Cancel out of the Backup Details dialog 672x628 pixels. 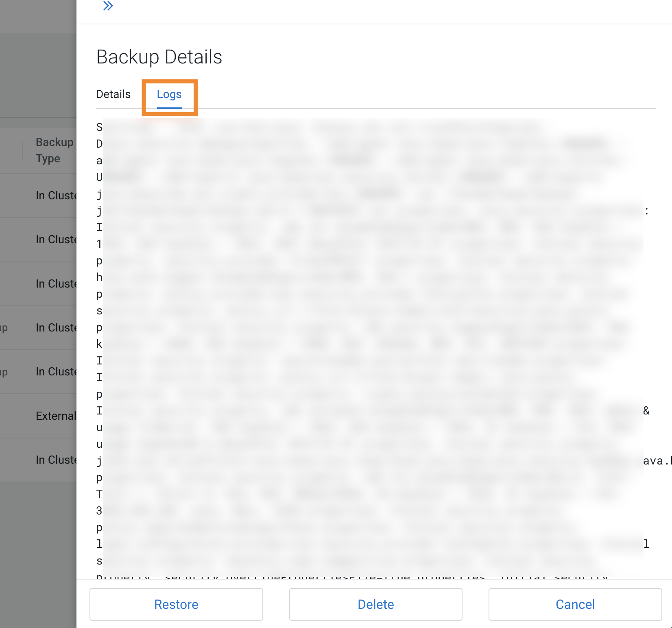pos(574,604)
